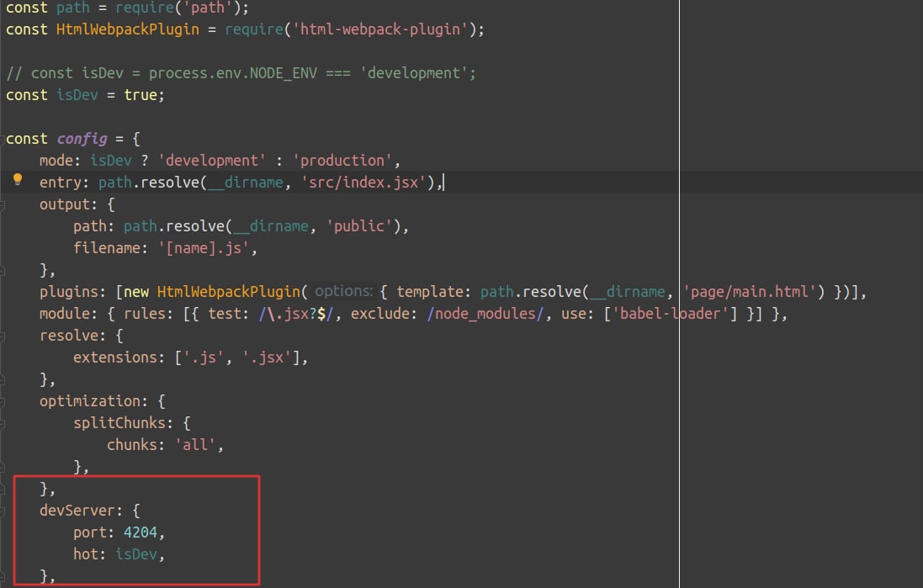923x588 pixels.
Task: Click the options: parameter hint
Action: point(343,291)
